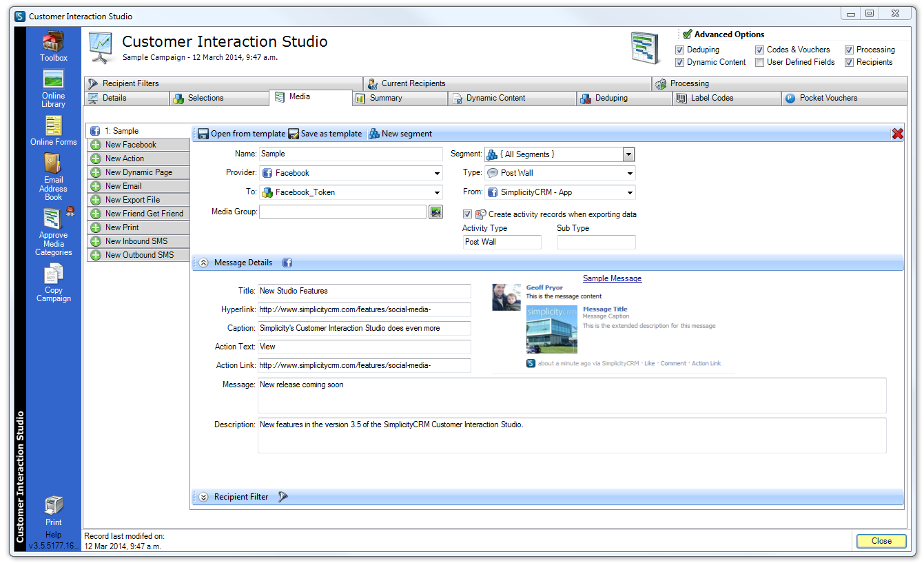Click green plus icon for New Action
924x563 pixels.
click(96, 158)
